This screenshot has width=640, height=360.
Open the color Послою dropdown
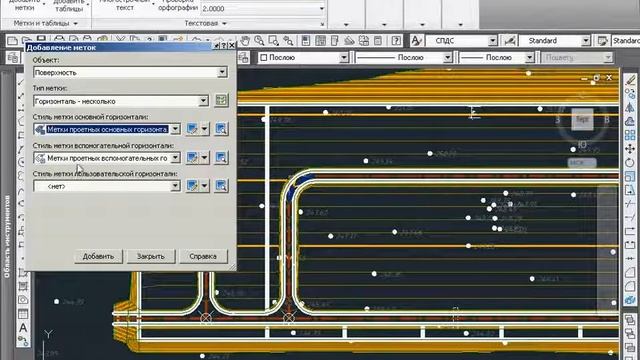coord(344,58)
